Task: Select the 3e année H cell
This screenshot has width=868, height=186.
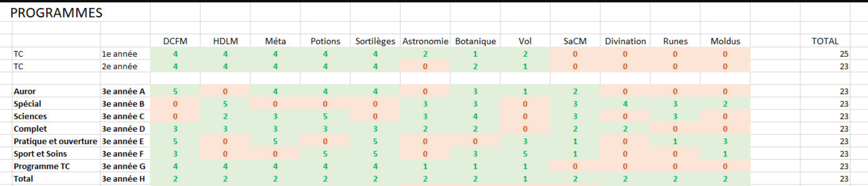Action: coord(123,179)
